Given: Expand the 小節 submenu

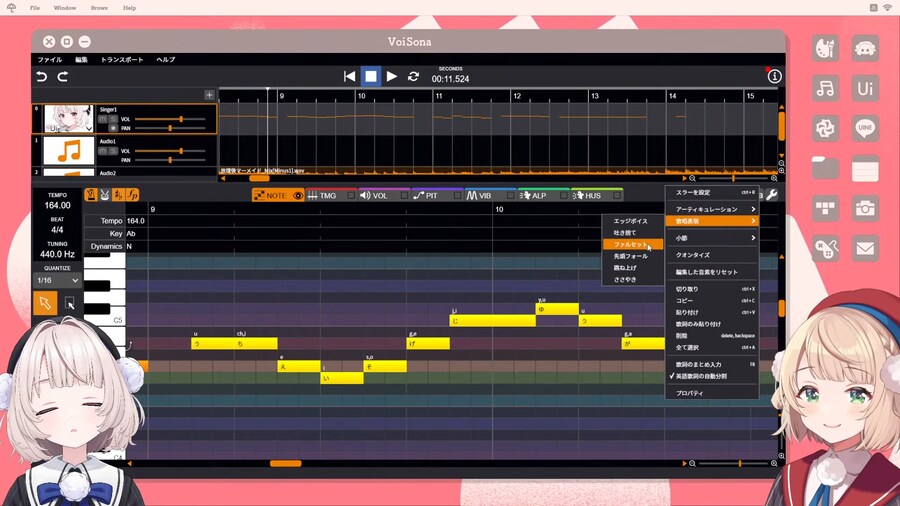Looking at the screenshot, I should point(712,238).
